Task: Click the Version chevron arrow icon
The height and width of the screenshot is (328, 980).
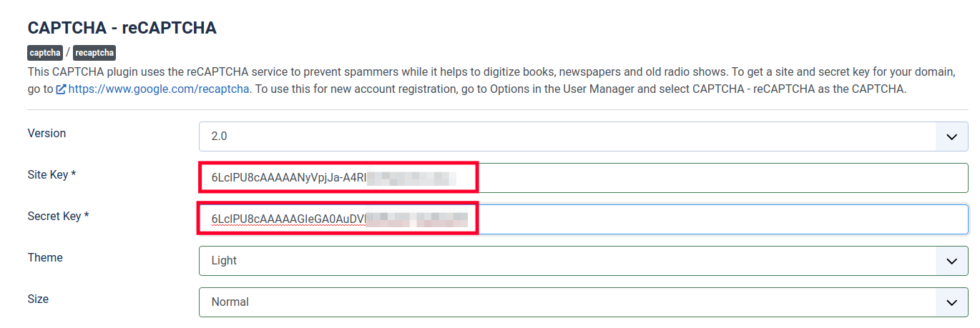Action: [x=951, y=136]
